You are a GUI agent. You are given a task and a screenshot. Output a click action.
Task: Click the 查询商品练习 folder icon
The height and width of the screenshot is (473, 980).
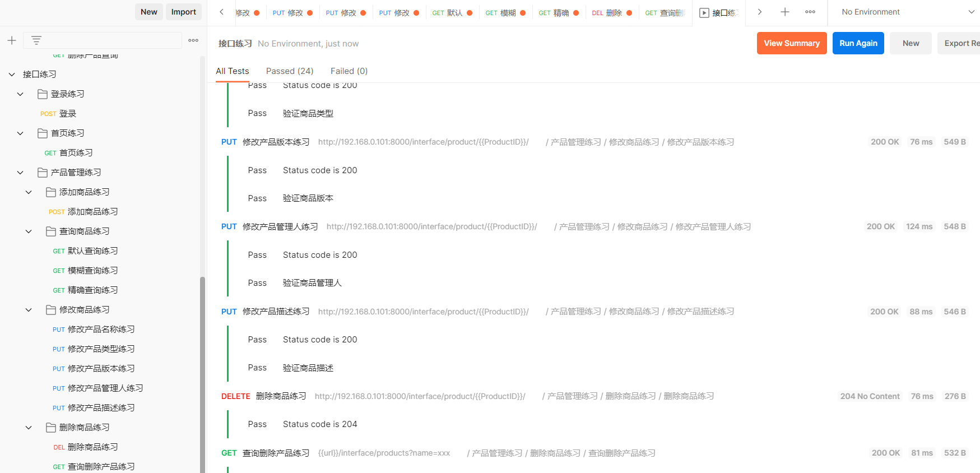(x=51, y=231)
